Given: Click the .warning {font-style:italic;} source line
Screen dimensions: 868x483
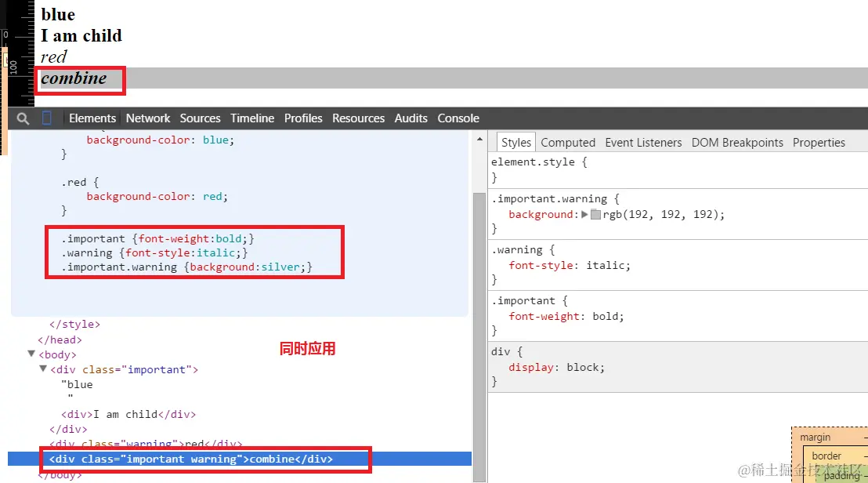Looking at the screenshot, I should (154, 252).
